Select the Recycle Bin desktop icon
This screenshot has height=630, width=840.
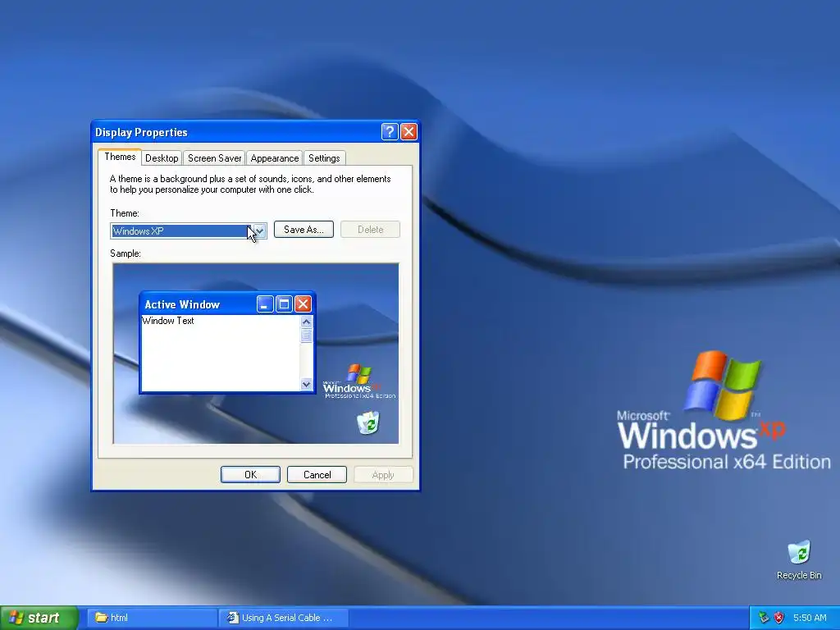click(799, 559)
